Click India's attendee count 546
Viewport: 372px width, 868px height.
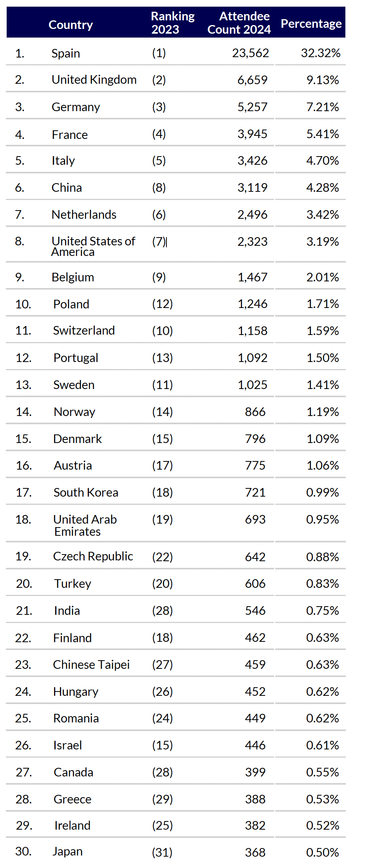(x=255, y=610)
